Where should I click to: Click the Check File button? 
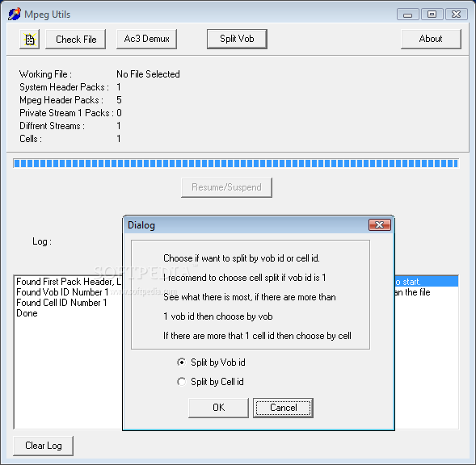[x=76, y=39]
